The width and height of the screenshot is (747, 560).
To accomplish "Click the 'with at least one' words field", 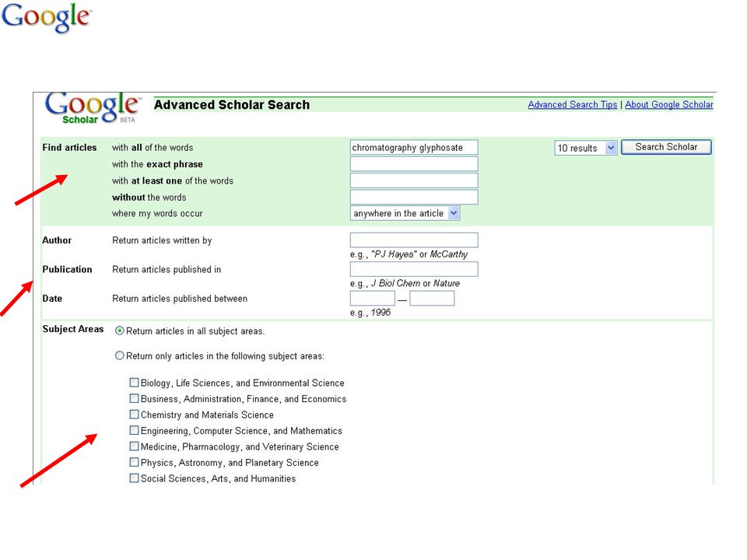I will [x=414, y=180].
